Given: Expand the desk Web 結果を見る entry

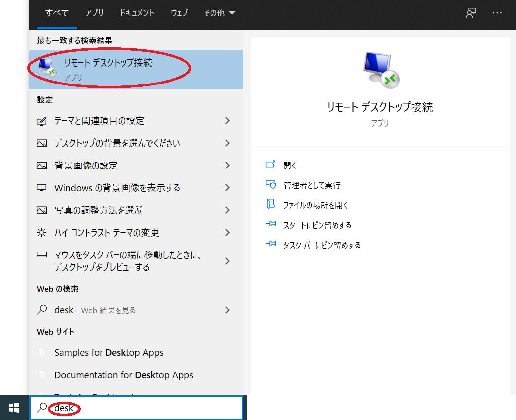Looking at the screenshot, I should click(227, 309).
